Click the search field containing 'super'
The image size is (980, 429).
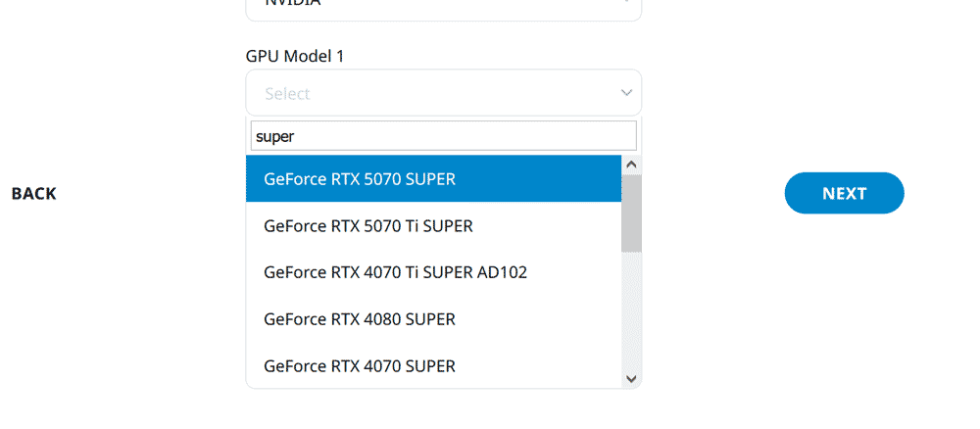coord(443,136)
